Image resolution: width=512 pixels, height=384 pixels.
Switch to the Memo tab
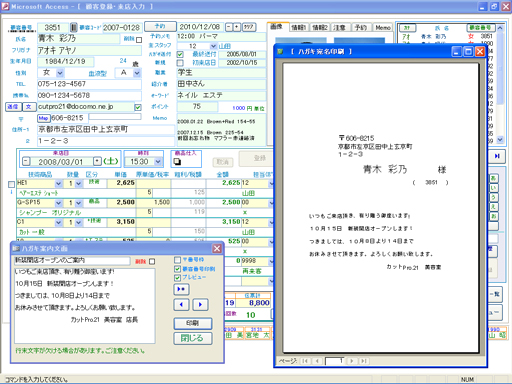pos(383,27)
